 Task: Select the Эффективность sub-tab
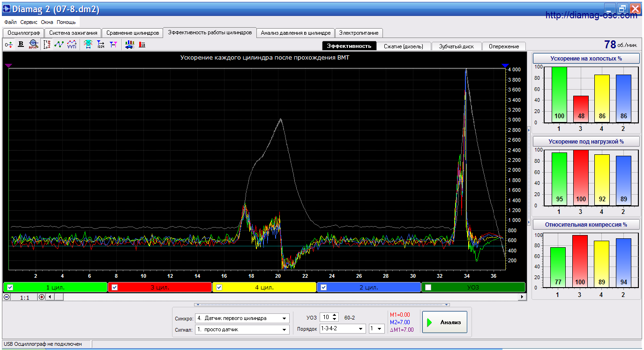[x=349, y=46]
